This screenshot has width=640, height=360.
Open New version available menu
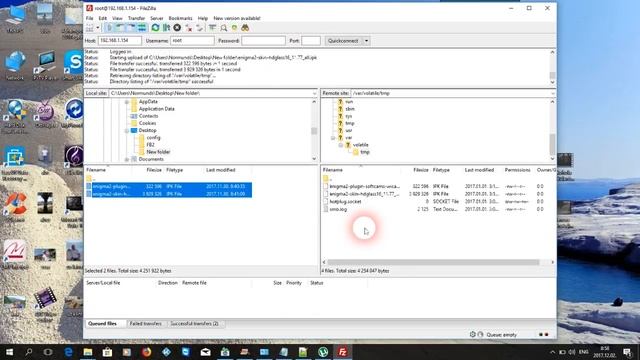[237, 18]
